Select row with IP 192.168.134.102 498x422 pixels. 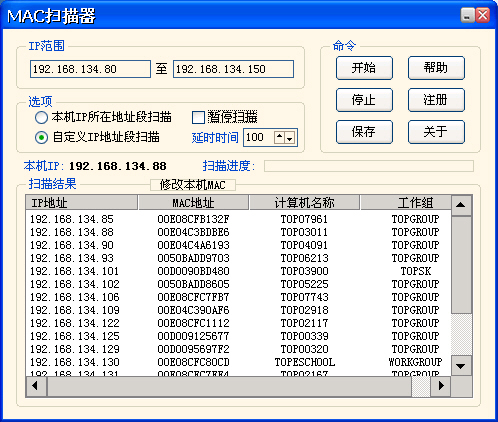click(238, 284)
